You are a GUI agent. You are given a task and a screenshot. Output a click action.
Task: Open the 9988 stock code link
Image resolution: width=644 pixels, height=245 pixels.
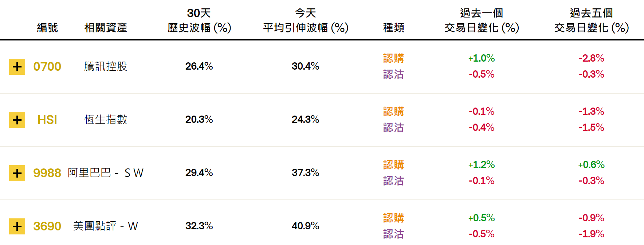[x=47, y=173]
